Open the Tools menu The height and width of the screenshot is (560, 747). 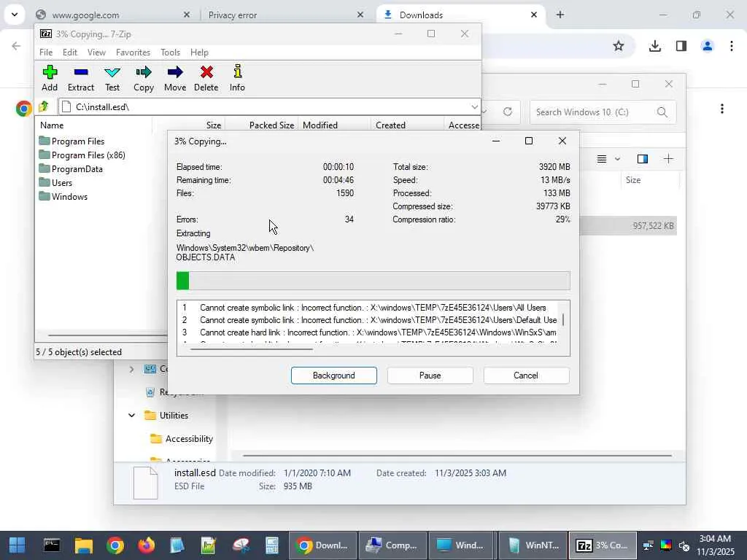click(x=170, y=52)
